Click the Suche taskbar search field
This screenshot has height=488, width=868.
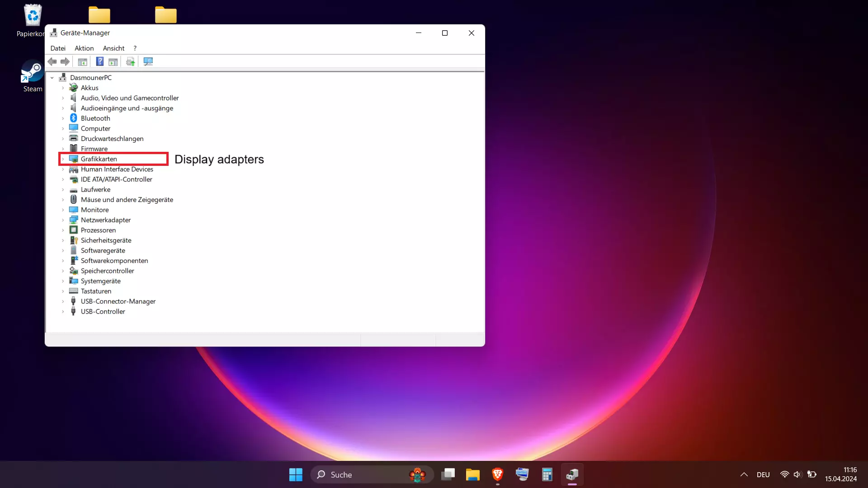click(362, 474)
